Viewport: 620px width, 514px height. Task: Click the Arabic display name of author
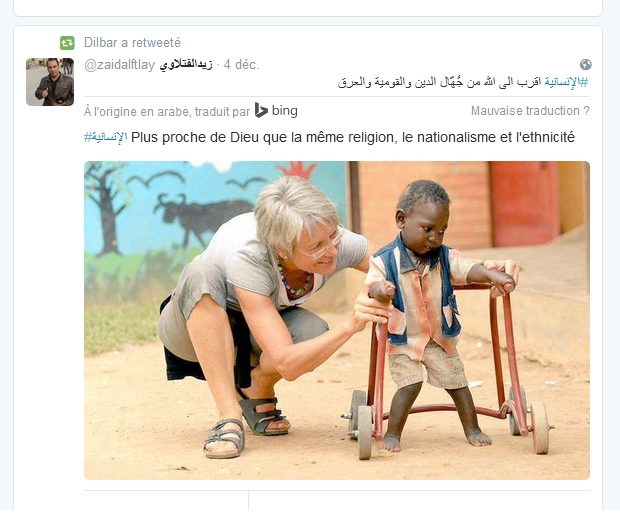186,65
